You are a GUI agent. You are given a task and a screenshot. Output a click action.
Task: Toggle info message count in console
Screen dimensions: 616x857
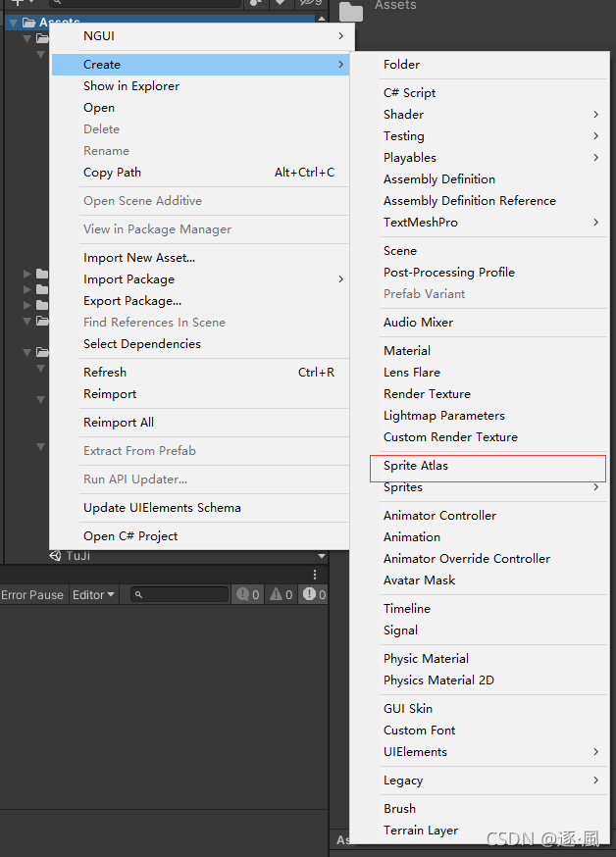[x=248, y=594]
